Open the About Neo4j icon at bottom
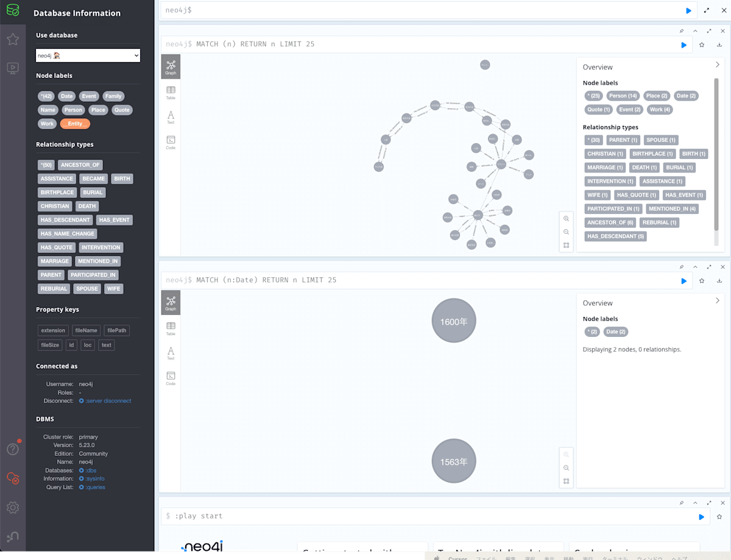 pos(12,537)
